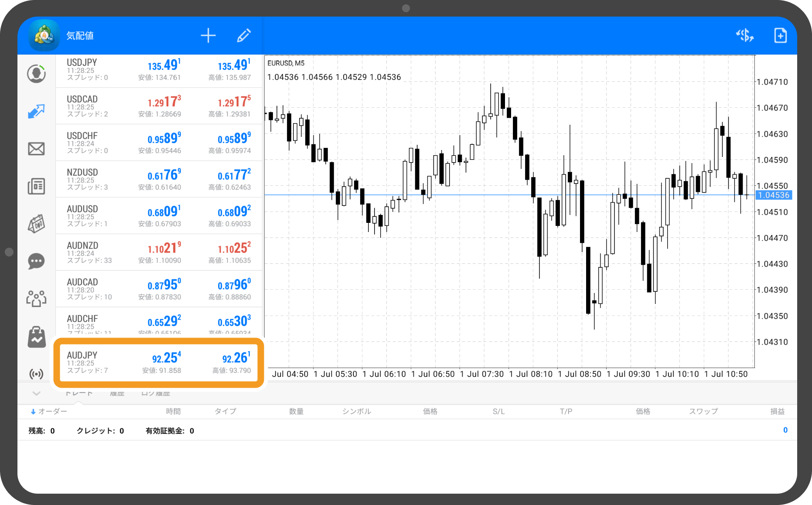Select the quotes arrows sidebar icon

pos(36,111)
